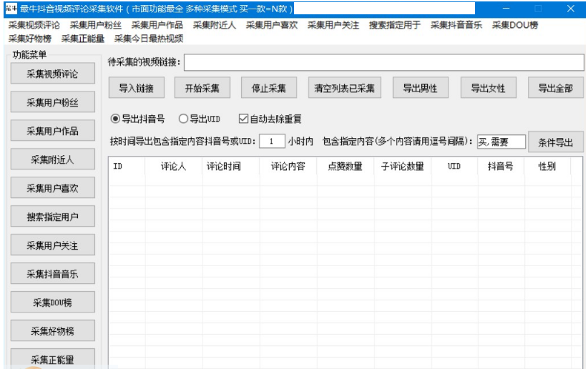Screen dimensions: 588x369
Task: Click the 导出男性 button
Action: point(421,88)
